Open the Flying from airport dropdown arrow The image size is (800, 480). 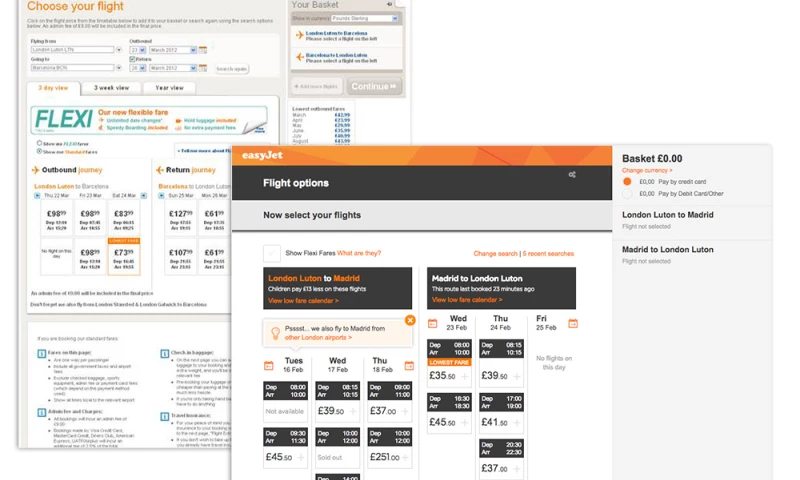pos(119,50)
